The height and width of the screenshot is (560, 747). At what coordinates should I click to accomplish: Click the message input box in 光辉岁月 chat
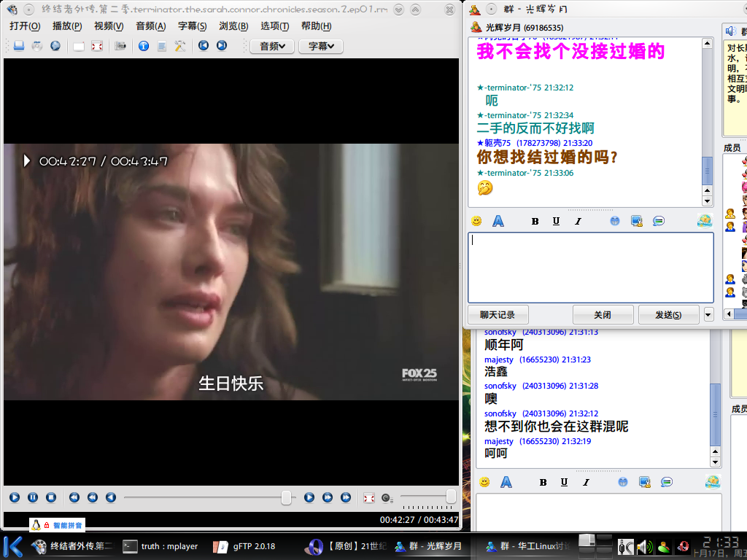click(x=591, y=268)
